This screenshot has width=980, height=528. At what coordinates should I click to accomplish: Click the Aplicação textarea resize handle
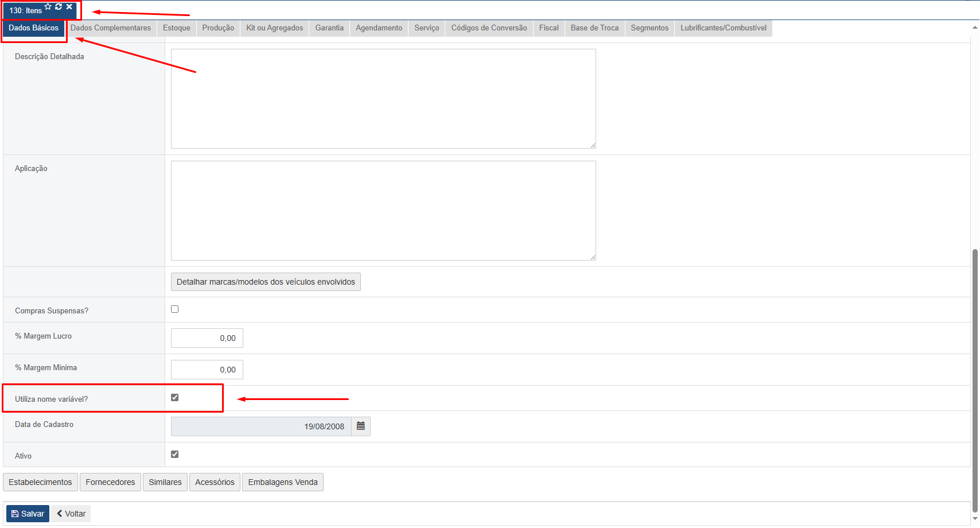pyautogui.click(x=593, y=257)
